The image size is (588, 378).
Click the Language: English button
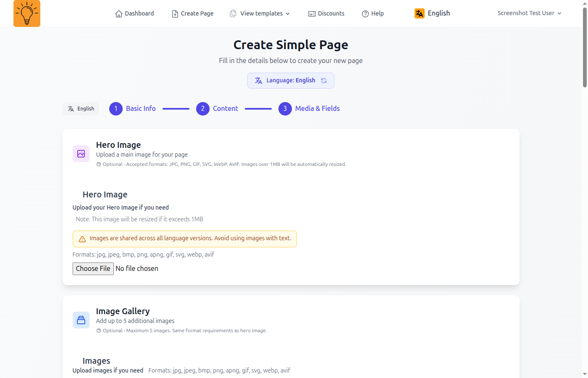[x=291, y=81]
